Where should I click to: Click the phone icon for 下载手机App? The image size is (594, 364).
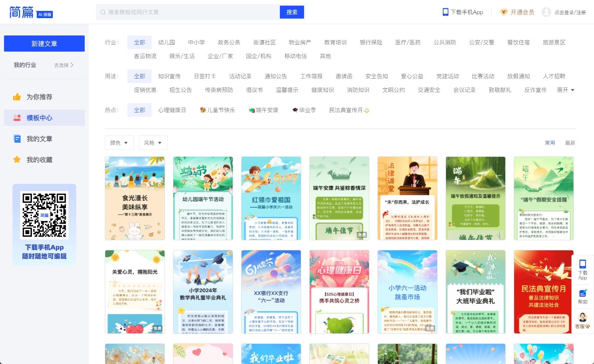pos(445,12)
